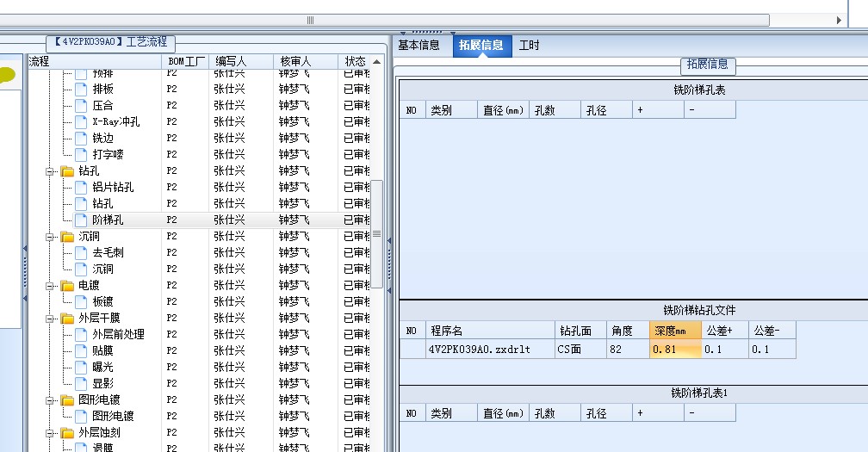Click the 钻孔 folder icon
The image size is (868, 452).
pyautogui.click(x=67, y=171)
